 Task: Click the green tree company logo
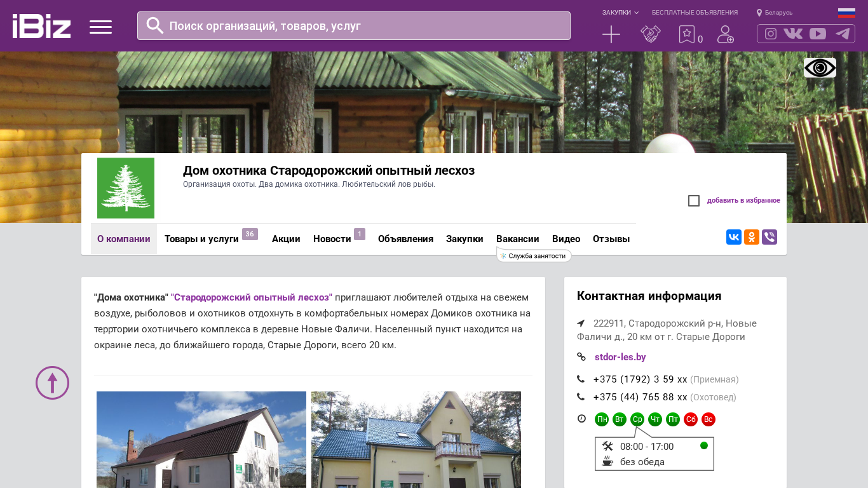(126, 188)
